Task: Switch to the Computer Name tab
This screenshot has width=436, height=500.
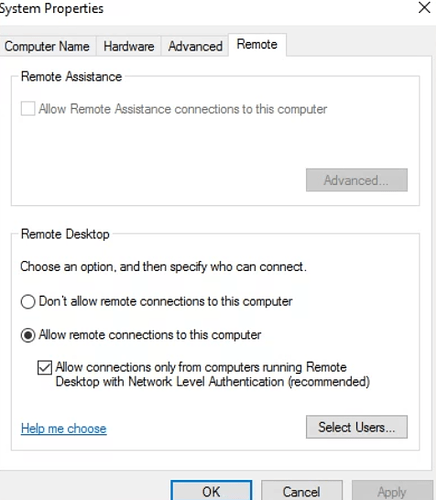Action: (47, 46)
